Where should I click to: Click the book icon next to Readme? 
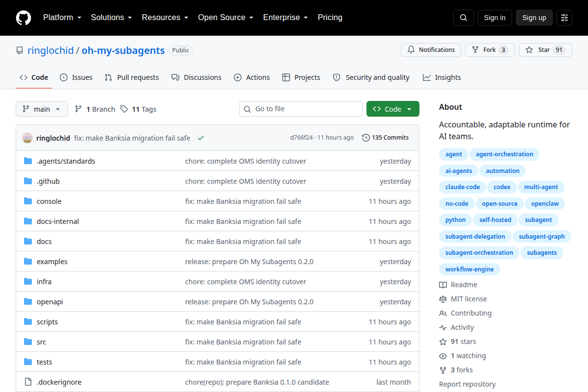click(x=443, y=285)
